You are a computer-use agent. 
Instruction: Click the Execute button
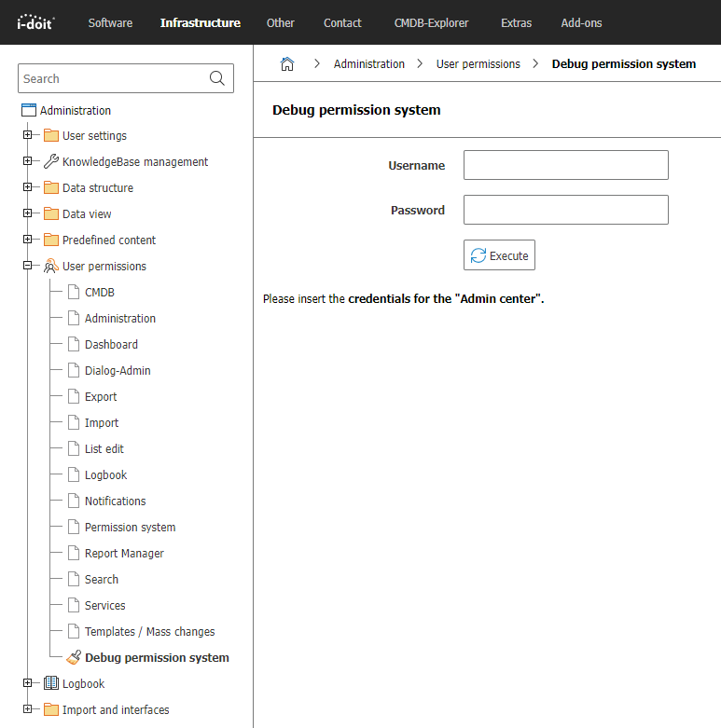pos(499,254)
